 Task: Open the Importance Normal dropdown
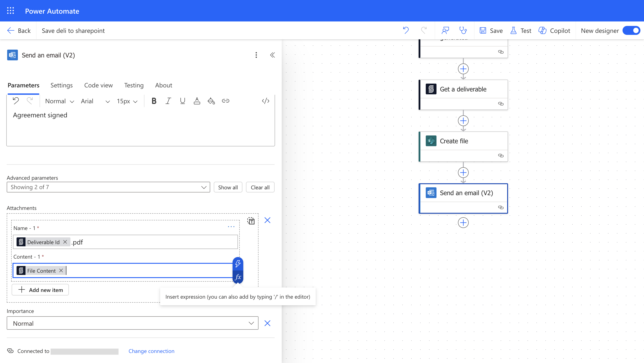click(x=133, y=323)
